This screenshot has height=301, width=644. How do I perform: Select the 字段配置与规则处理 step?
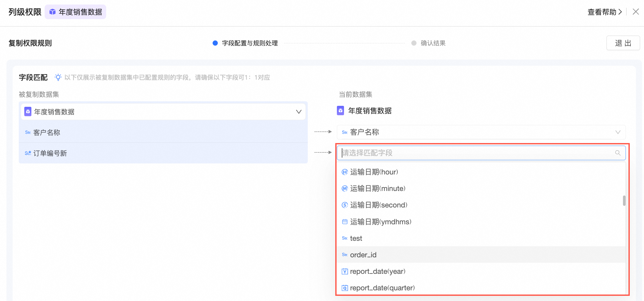(x=245, y=43)
